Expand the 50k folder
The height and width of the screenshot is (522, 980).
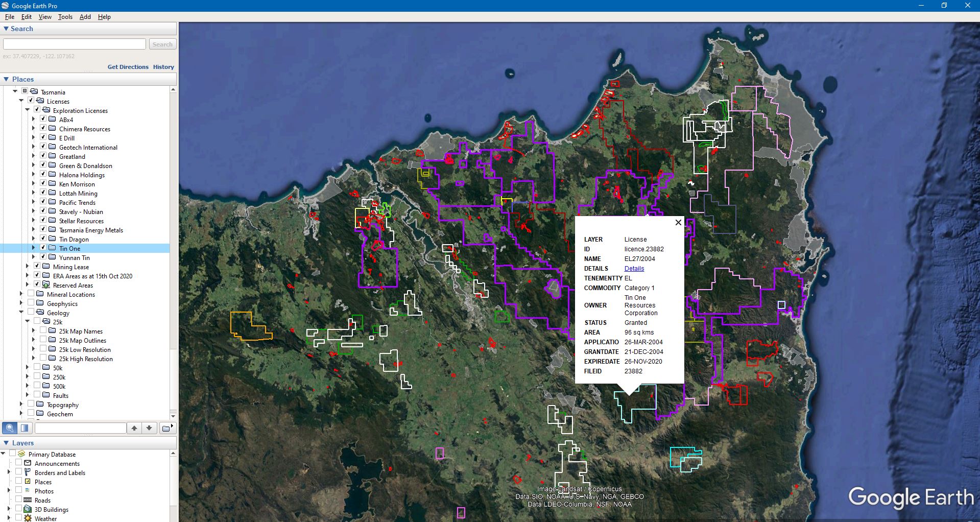pyautogui.click(x=28, y=368)
